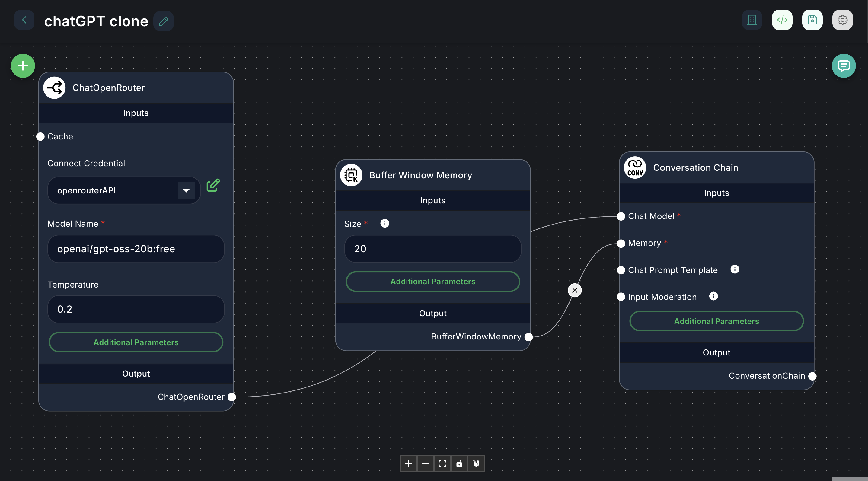The height and width of the screenshot is (481, 868).
Task: Export the chatflow code via </> icon
Action: tap(782, 20)
